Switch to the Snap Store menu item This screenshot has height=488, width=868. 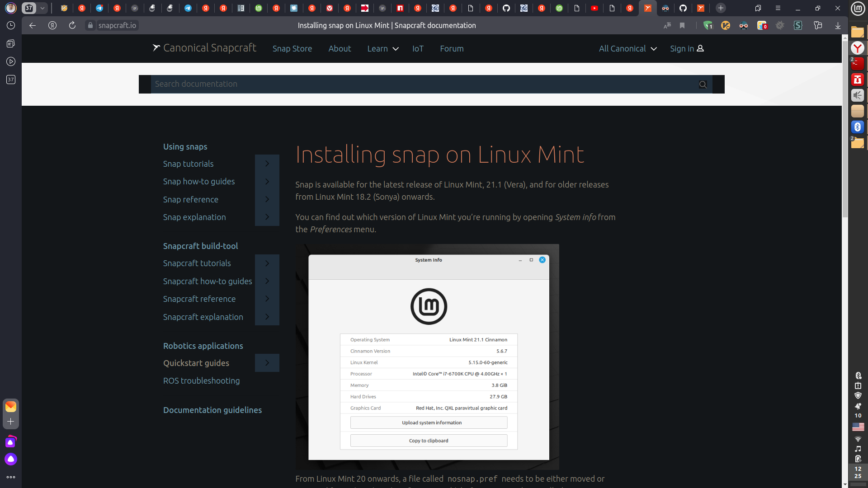(x=292, y=49)
